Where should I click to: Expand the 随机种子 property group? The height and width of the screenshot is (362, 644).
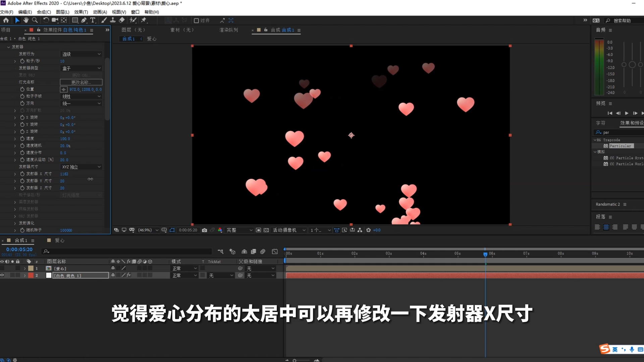[x=15, y=230]
